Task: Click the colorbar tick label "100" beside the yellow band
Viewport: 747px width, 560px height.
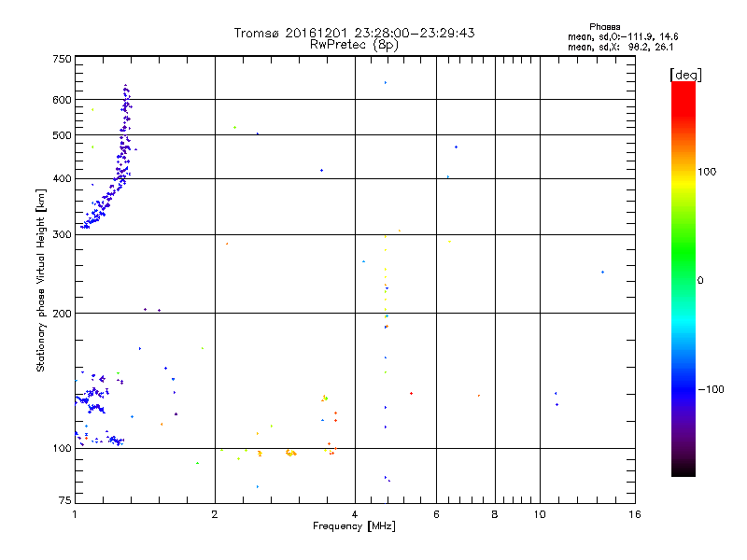Action: [x=707, y=172]
